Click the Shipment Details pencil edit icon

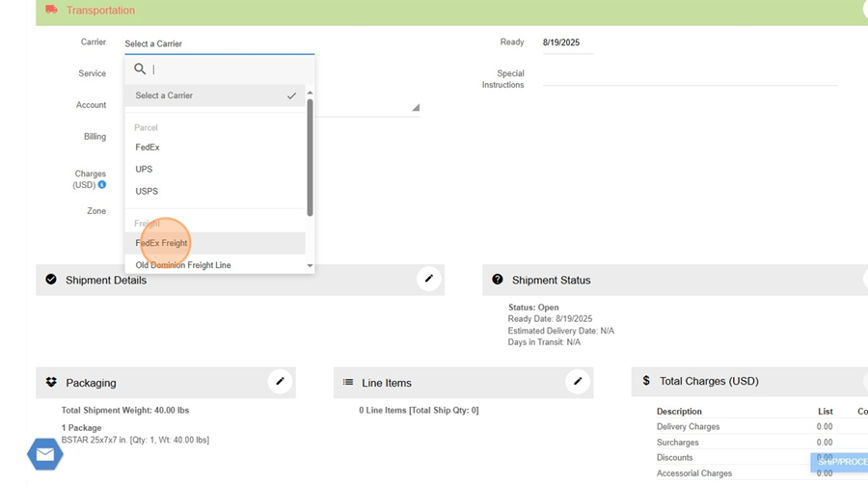point(429,279)
